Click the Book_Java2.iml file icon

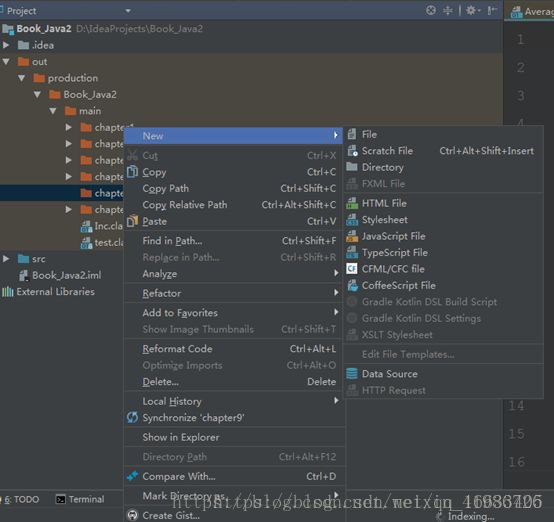(24, 275)
